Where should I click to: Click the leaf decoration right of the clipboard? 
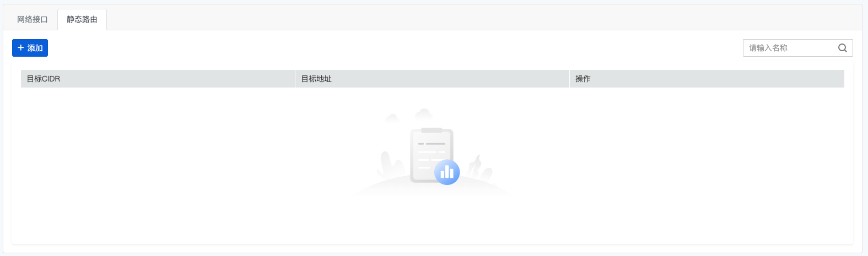coord(479,167)
